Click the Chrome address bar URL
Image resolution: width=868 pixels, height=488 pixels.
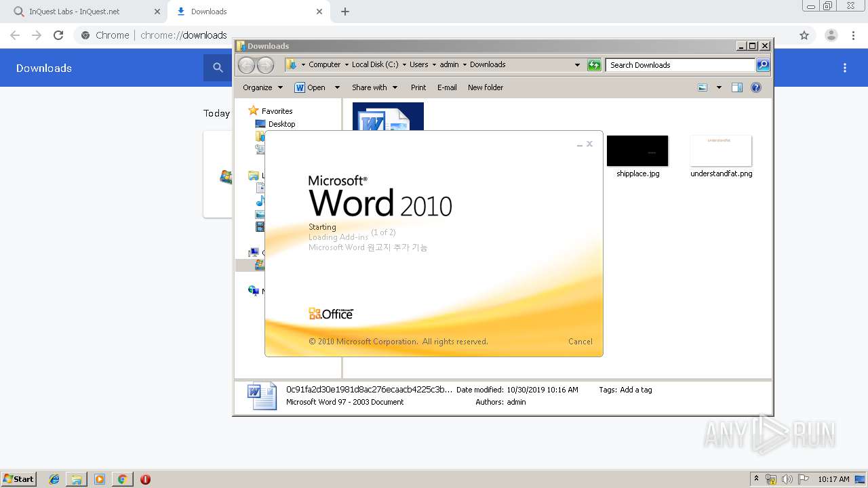pyautogui.click(x=183, y=35)
